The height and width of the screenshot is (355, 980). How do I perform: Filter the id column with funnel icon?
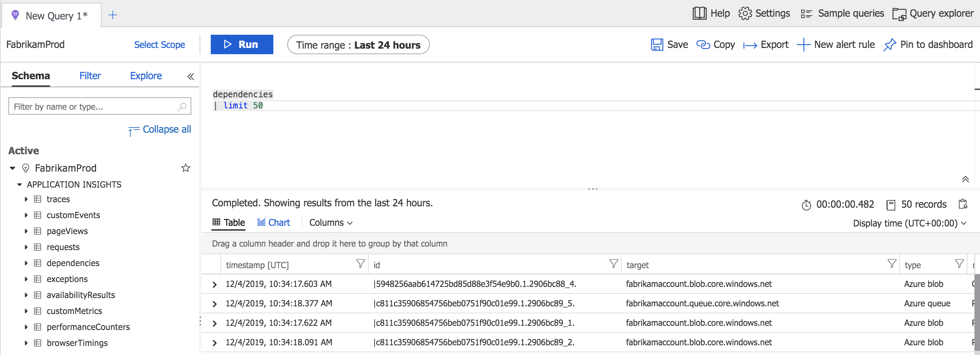click(x=613, y=263)
